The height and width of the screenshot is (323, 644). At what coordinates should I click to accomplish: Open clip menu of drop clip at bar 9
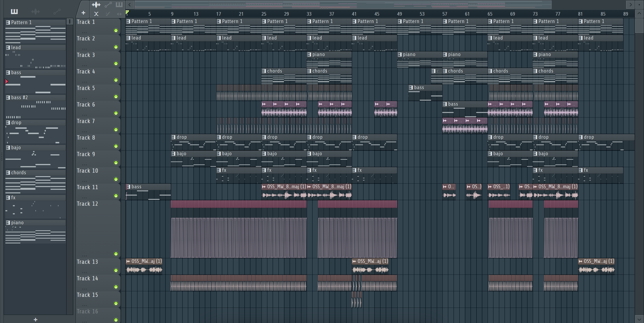tap(174, 137)
